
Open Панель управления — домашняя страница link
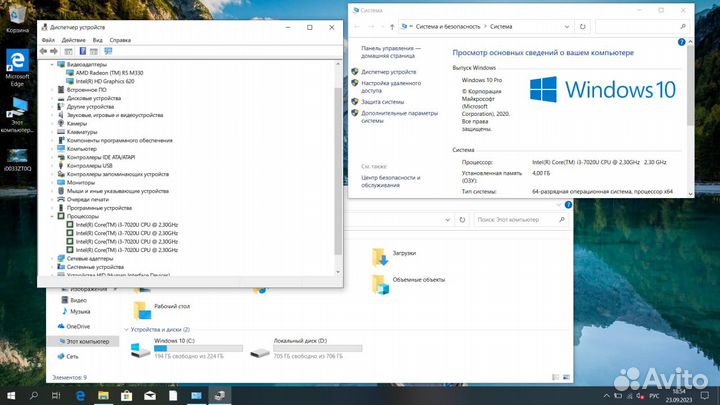coord(391,52)
